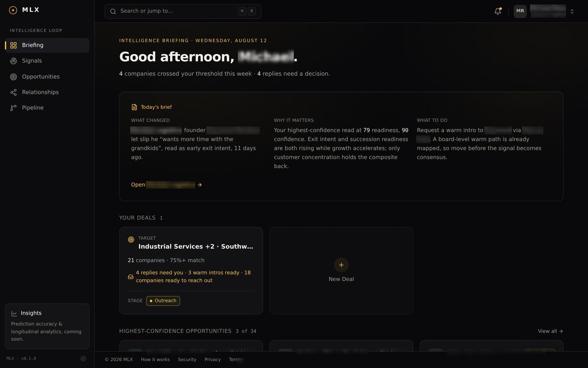This screenshot has width=588, height=368.
Task: Click the search magnifier icon
Action: pos(113,11)
